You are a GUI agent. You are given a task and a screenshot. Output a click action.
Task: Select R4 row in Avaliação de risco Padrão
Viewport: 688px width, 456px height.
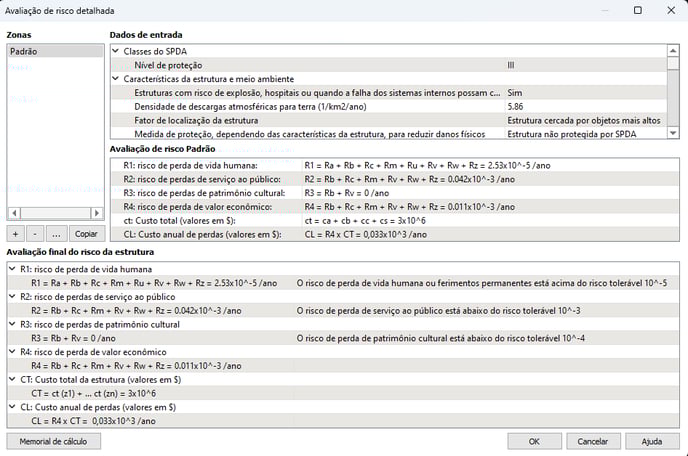tap(394, 207)
